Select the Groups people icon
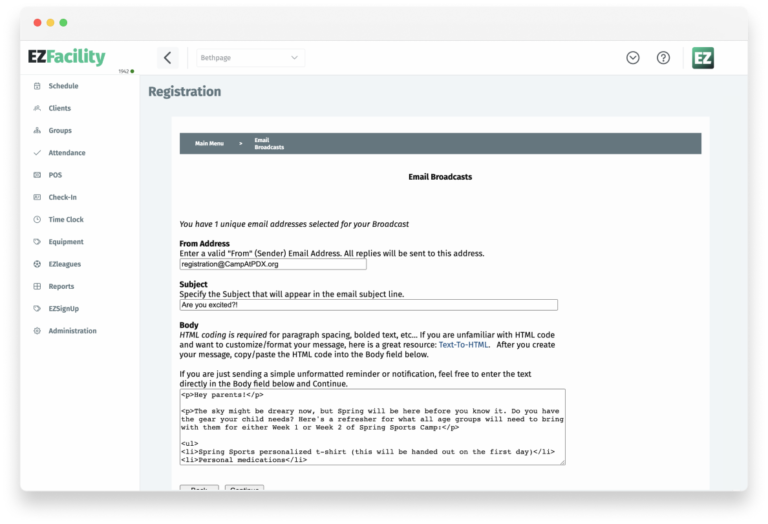 37,131
